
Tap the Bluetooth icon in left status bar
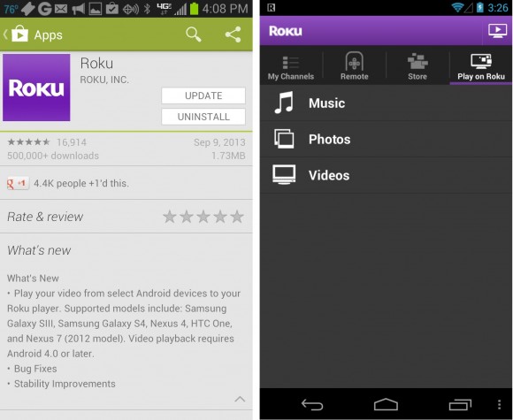coord(147,9)
